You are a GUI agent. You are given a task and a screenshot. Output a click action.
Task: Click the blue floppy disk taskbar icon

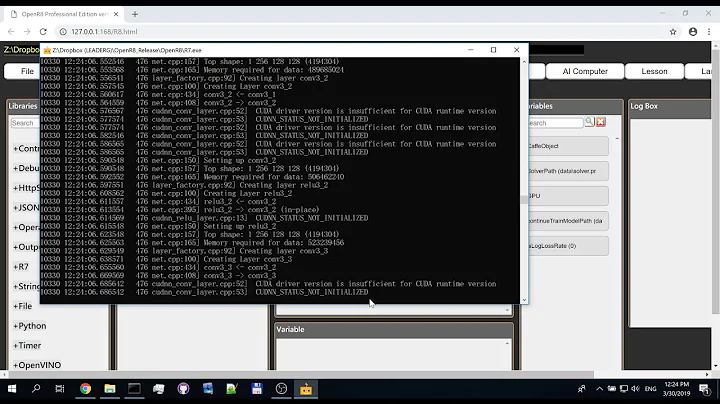pyautogui.click(x=257, y=389)
